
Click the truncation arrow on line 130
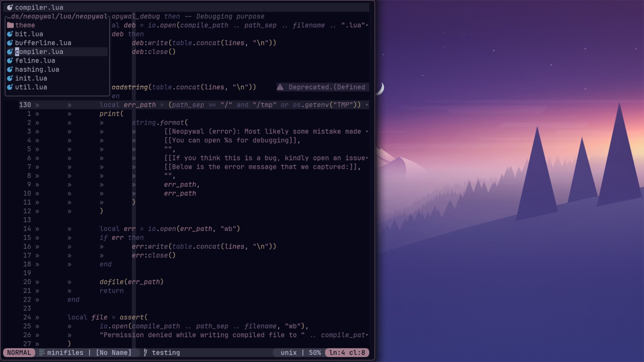[x=367, y=105]
